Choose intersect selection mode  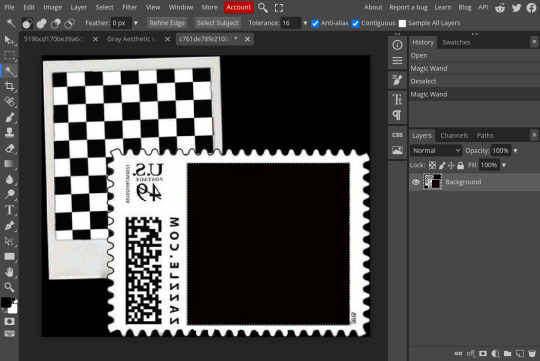(70, 23)
